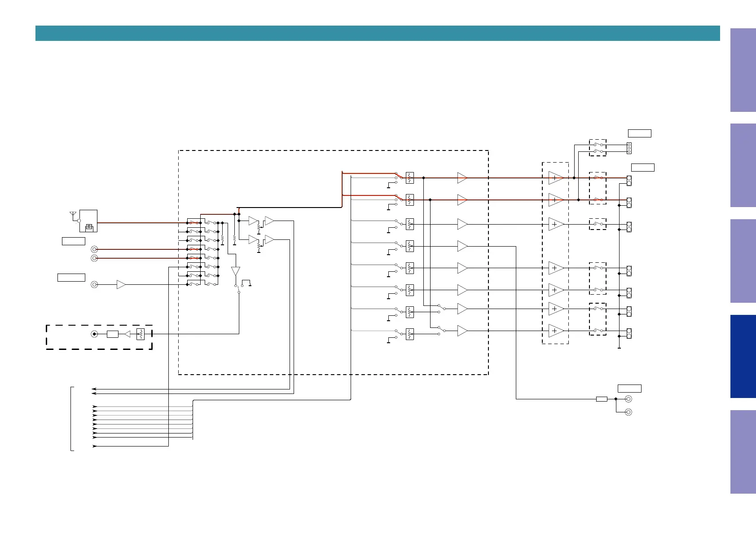Image resolution: width=756 pixels, height=535 pixels.
Task: Select the variable resistor box in the bold dashed box
Action: [141, 334]
